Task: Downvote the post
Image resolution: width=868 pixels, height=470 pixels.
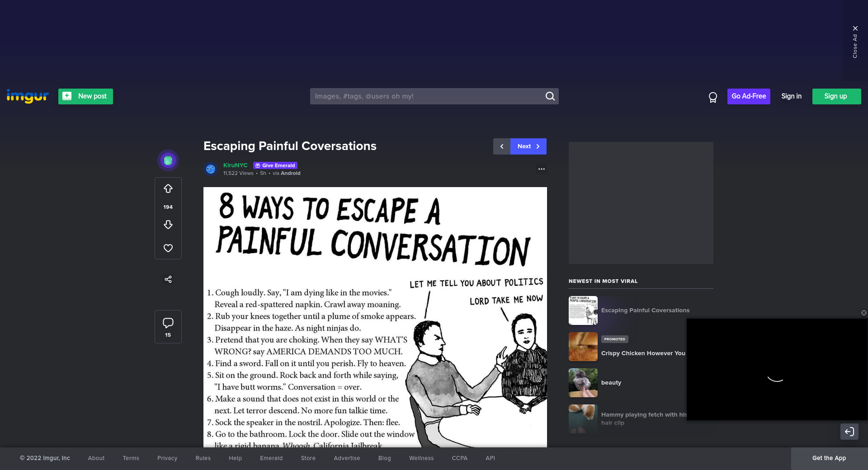Action: [x=168, y=225]
